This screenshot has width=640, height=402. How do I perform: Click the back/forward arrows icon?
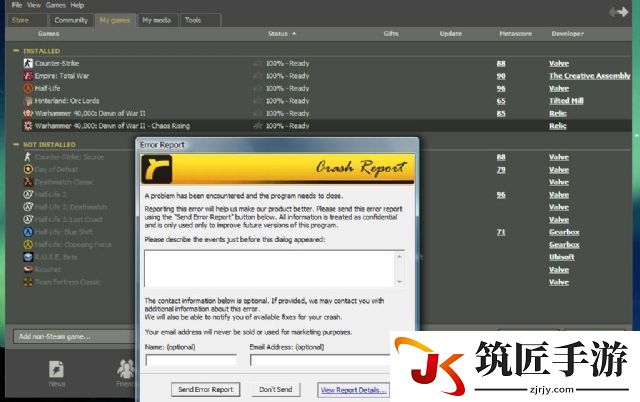[619, 12]
